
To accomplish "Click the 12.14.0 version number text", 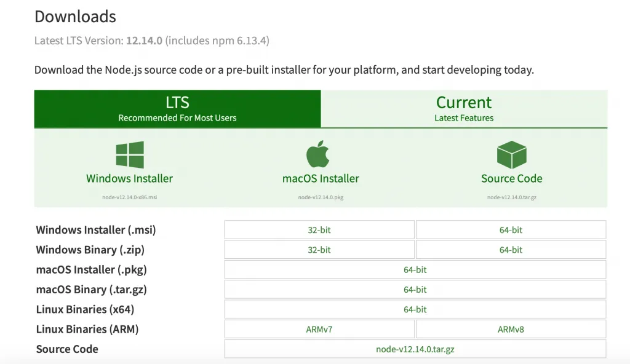I will [144, 41].
